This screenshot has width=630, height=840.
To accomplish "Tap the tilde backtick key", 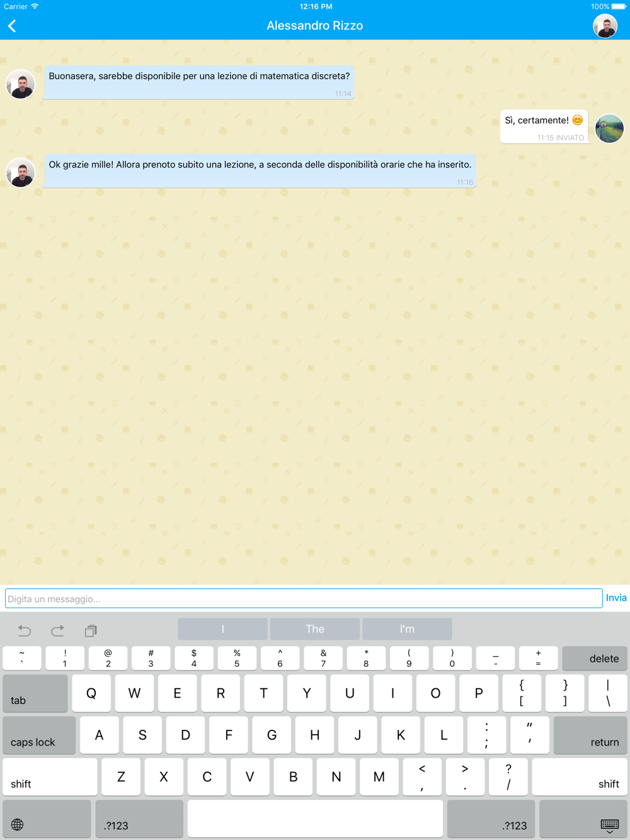I will pos(22,658).
